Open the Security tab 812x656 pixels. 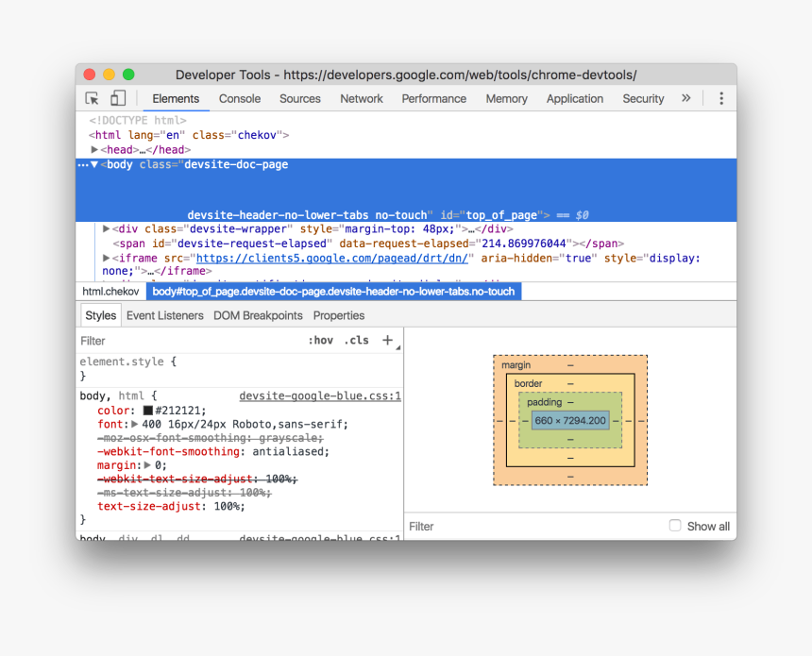pos(643,98)
